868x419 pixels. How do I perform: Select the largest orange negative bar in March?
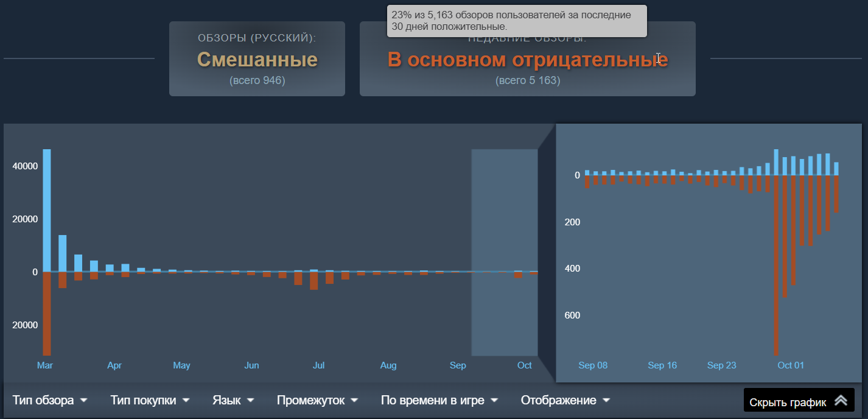point(47,314)
